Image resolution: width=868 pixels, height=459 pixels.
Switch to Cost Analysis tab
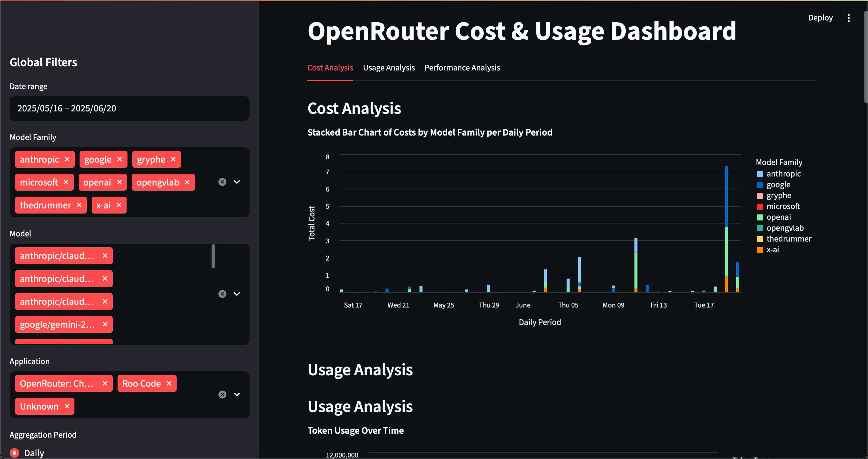330,68
